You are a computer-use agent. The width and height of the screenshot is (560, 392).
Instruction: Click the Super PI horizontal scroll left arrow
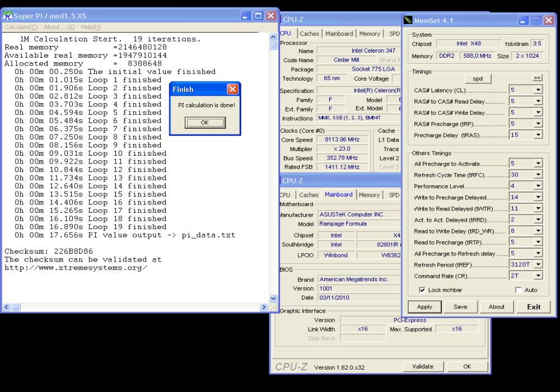point(6,307)
